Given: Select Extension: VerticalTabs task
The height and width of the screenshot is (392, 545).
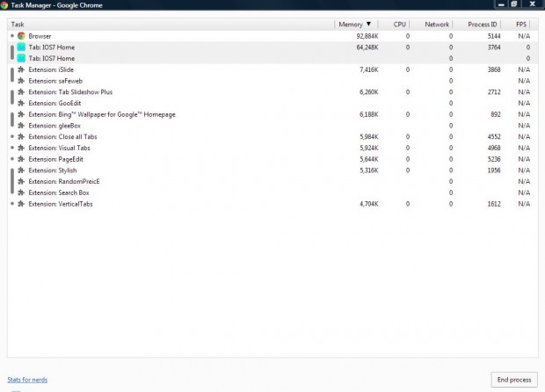Looking at the screenshot, I should [272, 204].
